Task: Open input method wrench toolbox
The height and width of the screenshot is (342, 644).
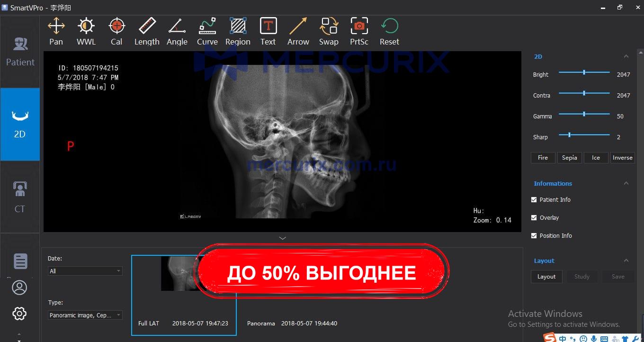Action: point(636,339)
